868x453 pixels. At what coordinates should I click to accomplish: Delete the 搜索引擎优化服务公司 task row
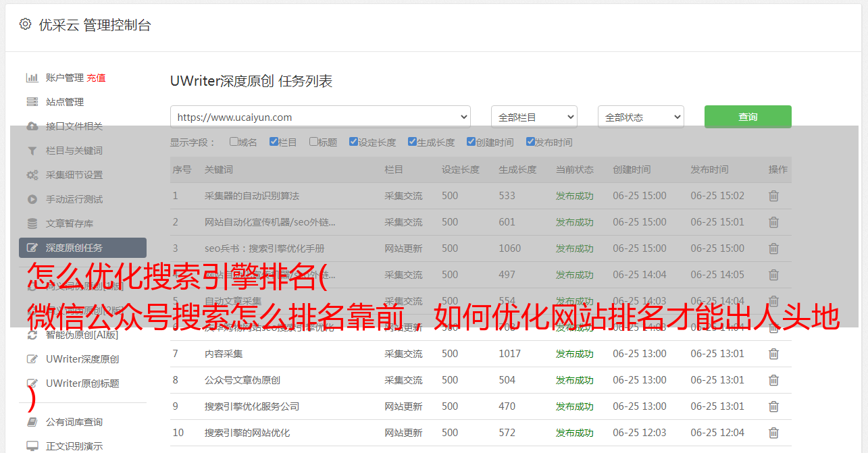pyautogui.click(x=774, y=406)
